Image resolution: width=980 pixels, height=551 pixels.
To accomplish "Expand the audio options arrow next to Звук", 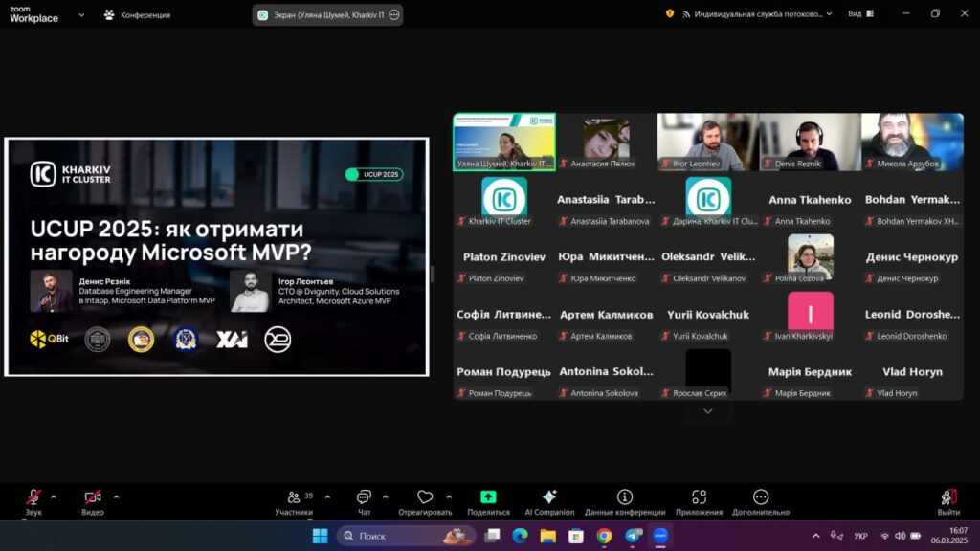I will [54, 497].
